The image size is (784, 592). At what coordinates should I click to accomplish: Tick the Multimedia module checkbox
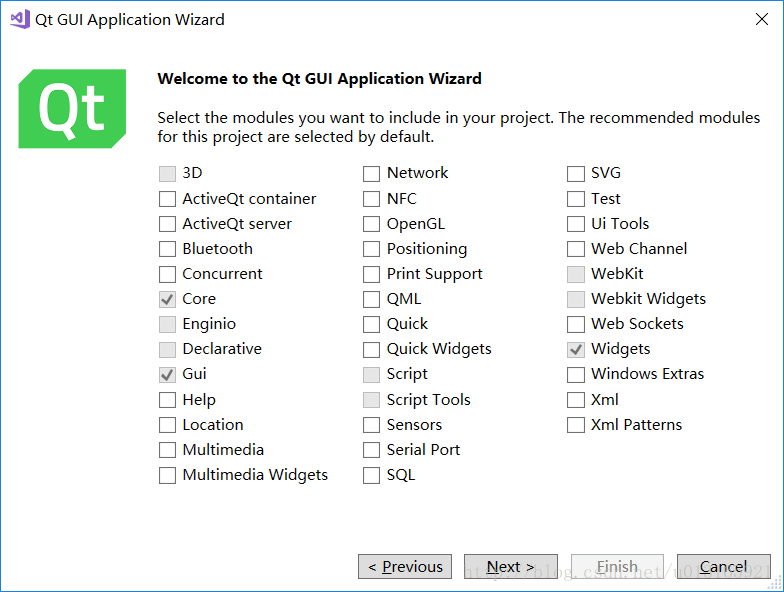[x=167, y=450]
